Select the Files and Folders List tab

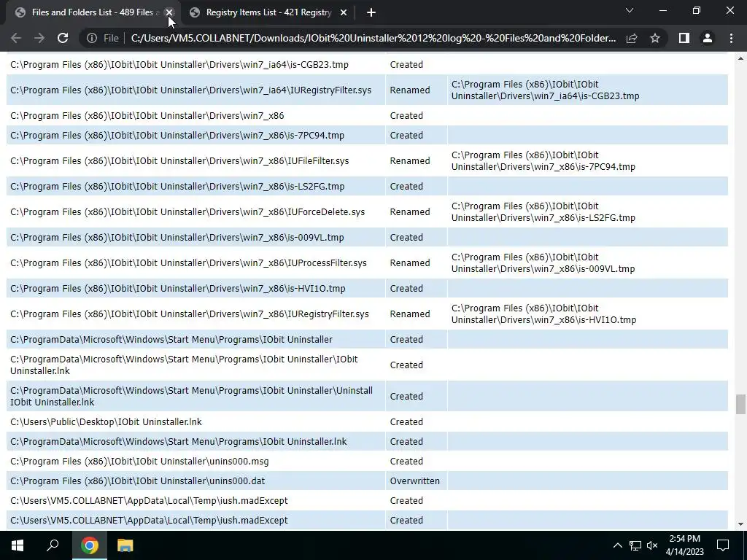click(93, 12)
